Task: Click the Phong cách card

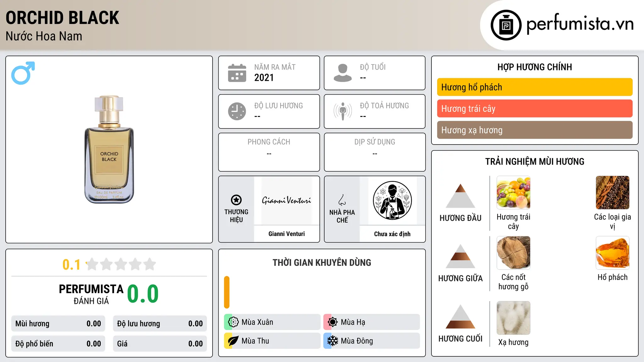Action: coord(269,152)
